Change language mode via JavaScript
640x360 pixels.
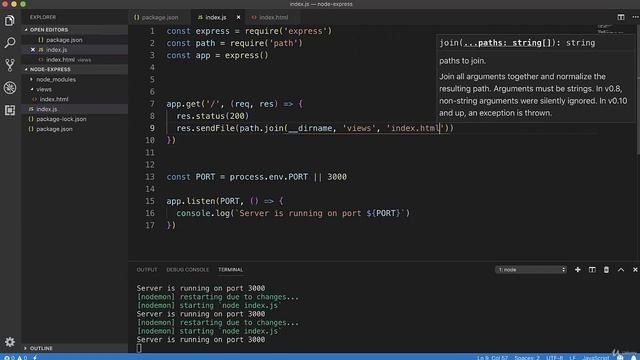[596, 358]
